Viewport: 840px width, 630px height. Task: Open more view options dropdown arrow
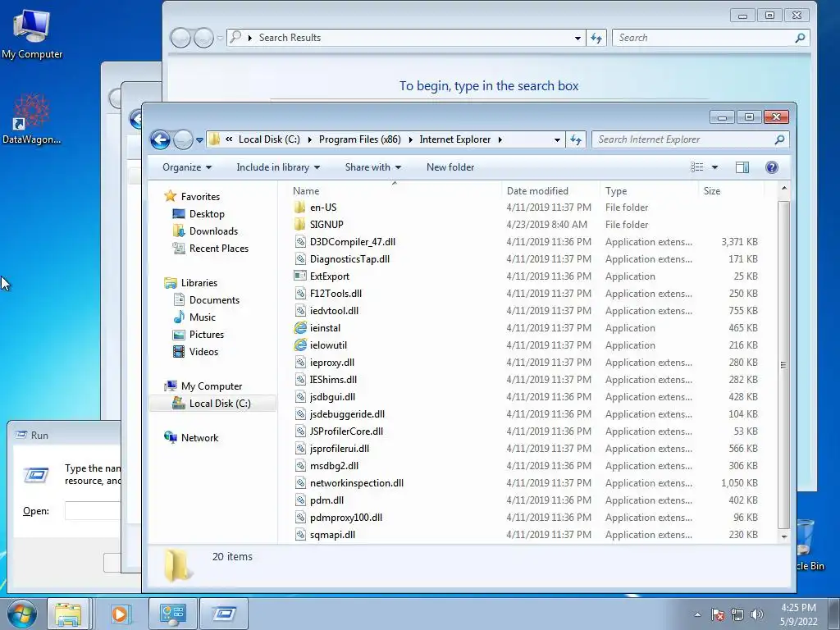tap(714, 167)
